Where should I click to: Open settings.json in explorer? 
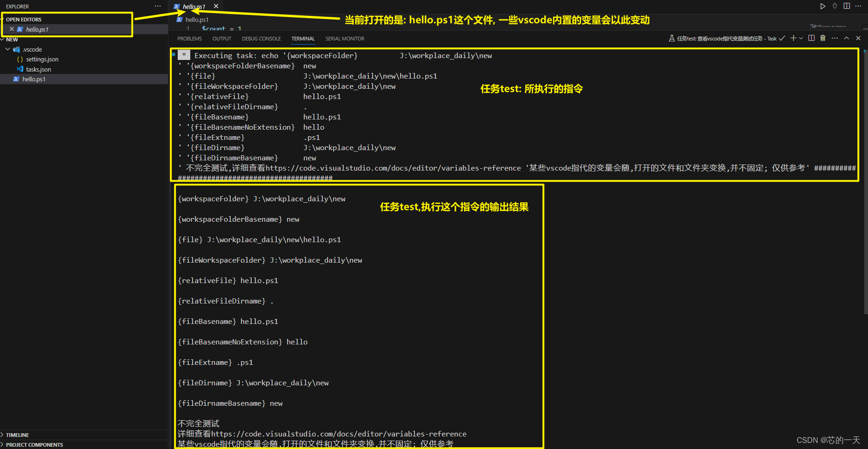42,59
